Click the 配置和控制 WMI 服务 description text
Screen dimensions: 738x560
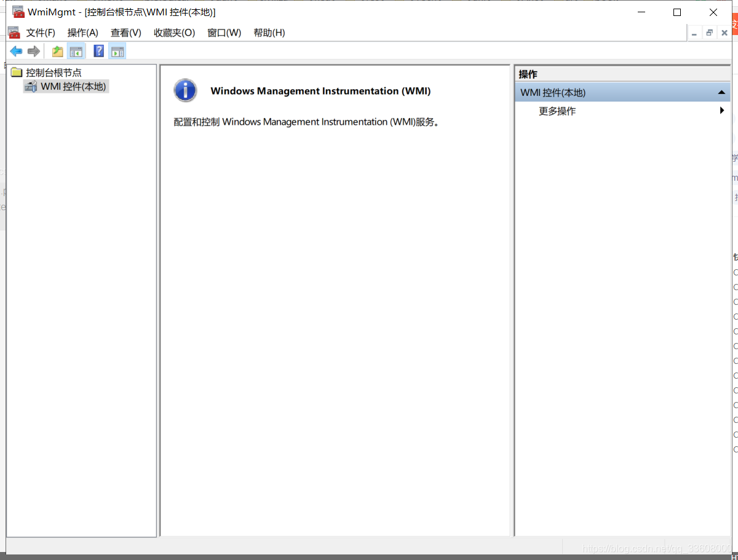pos(306,122)
